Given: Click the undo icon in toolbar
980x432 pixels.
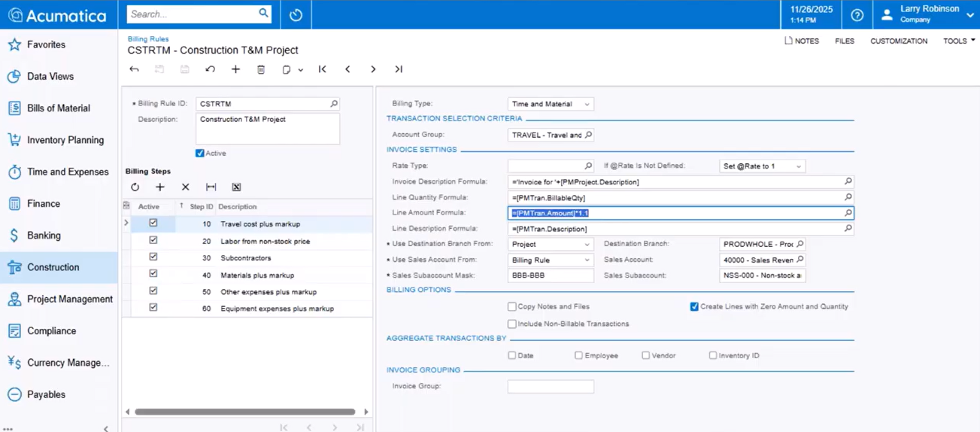Looking at the screenshot, I should pyautogui.click(x=211, y=69).
